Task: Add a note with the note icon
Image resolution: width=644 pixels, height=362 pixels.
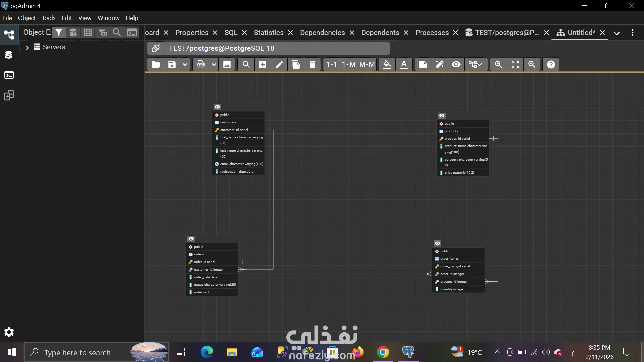Action: [423, 64]
